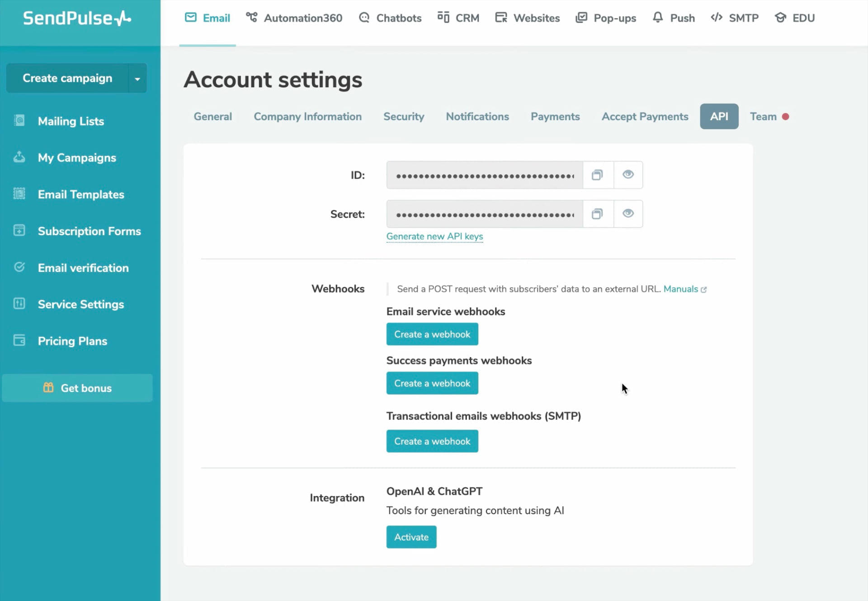Viewport: 868px width, 601px height.
Task: Select the API tab
Action: [x=719, y=117]
